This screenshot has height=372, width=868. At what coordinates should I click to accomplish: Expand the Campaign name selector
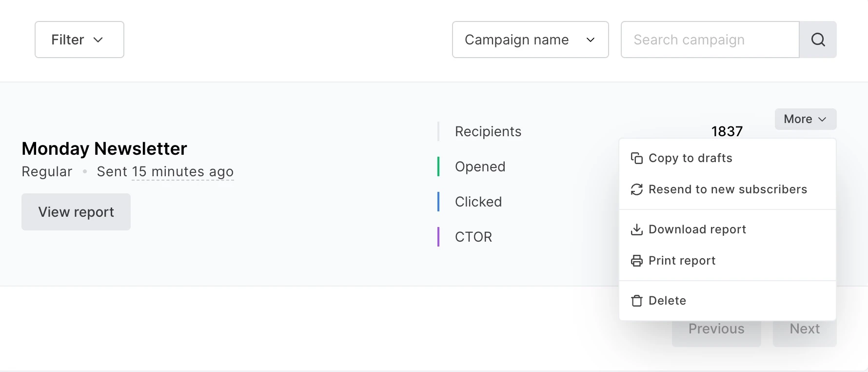(530, 40)
